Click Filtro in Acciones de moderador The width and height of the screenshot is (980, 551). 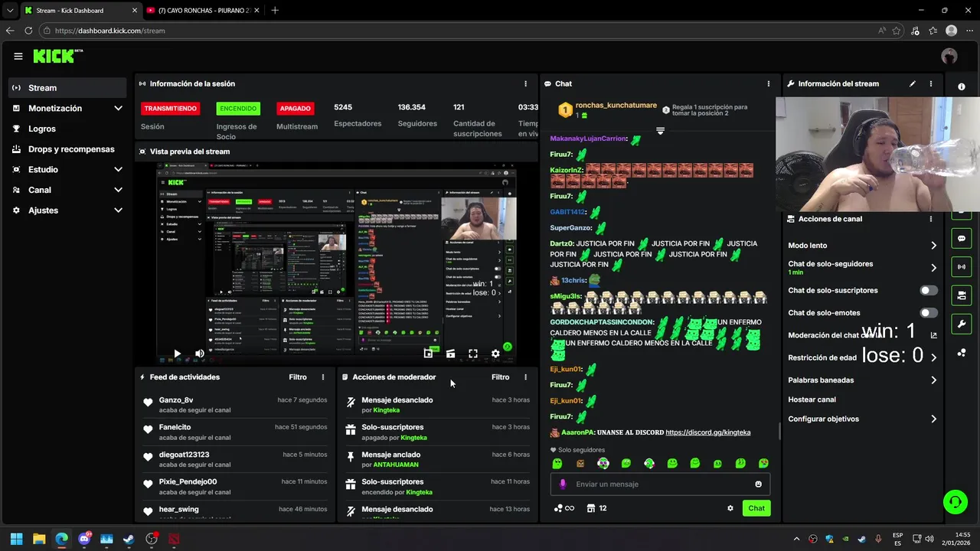[x=500, y=377]
